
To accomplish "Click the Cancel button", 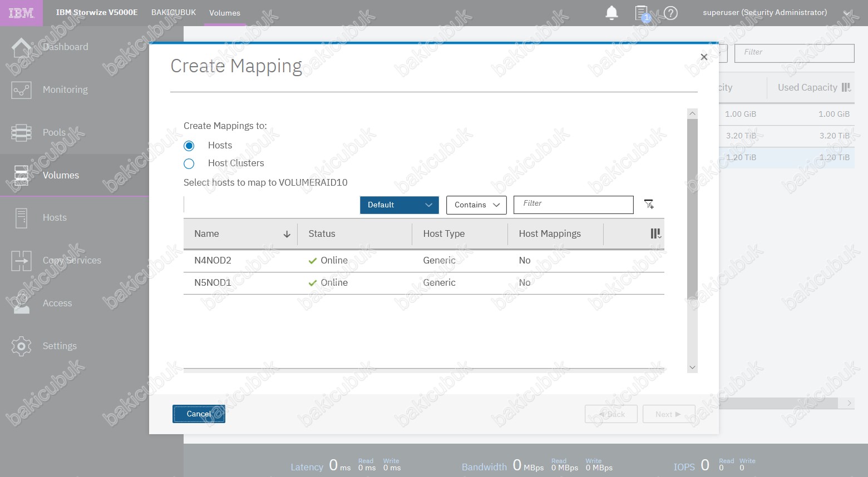I will click(199, 414).
